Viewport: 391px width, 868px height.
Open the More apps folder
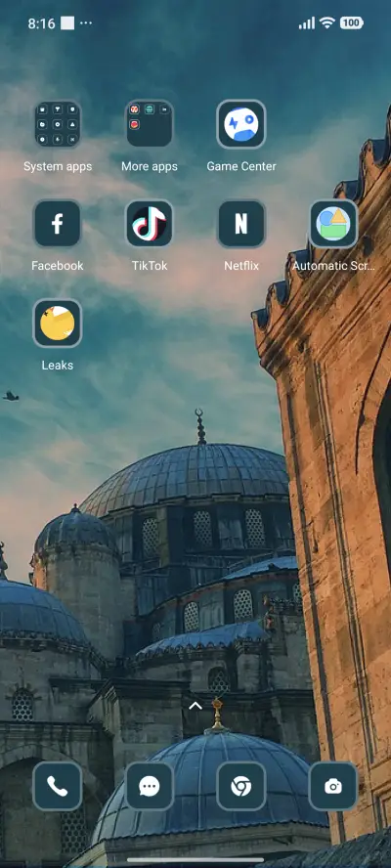150,124
